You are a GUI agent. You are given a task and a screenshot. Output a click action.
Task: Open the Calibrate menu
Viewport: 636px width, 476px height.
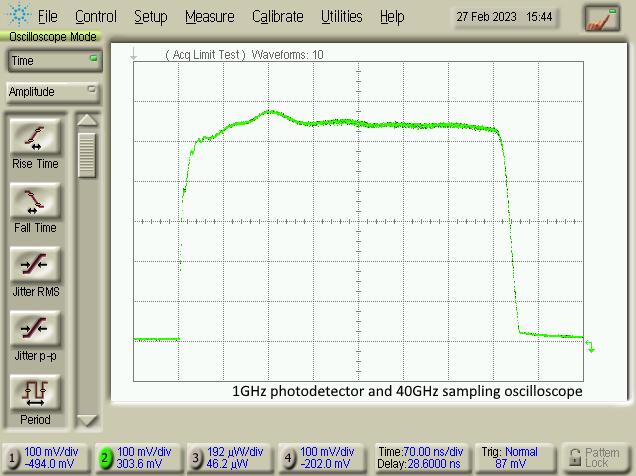278,17
